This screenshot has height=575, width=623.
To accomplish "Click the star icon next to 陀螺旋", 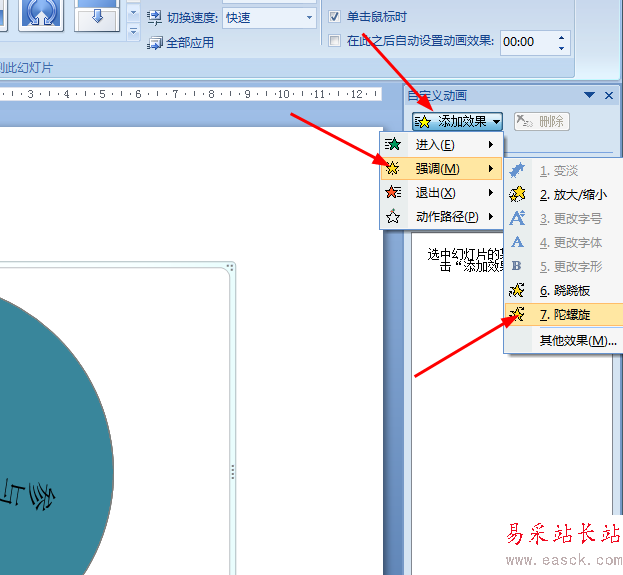I will 517,314.
